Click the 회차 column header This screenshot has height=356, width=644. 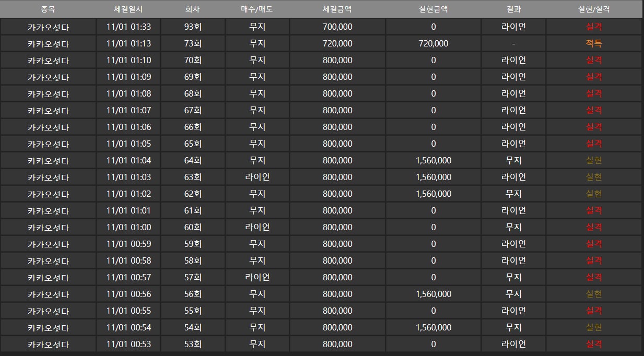pyautogui.click(x=193, y=9)
